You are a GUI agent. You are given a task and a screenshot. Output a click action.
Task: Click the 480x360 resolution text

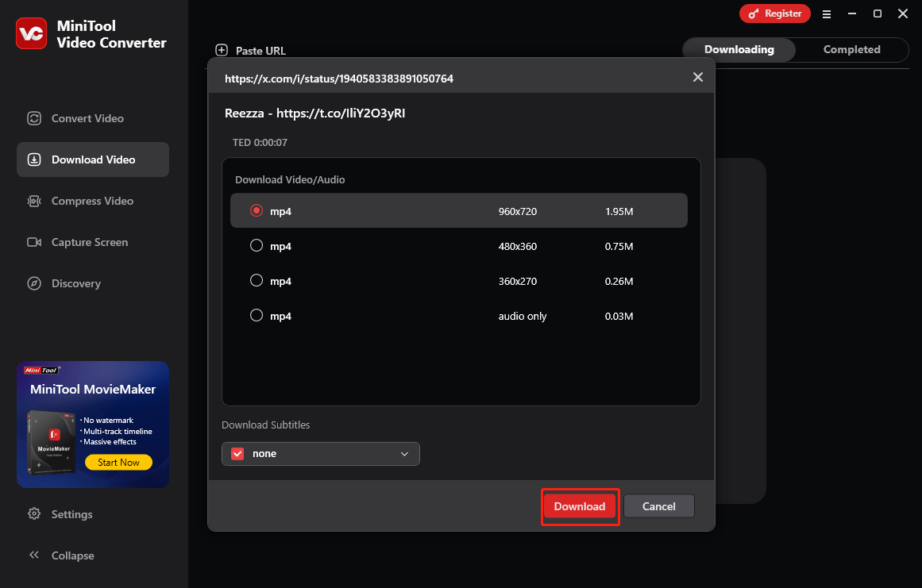518,247
